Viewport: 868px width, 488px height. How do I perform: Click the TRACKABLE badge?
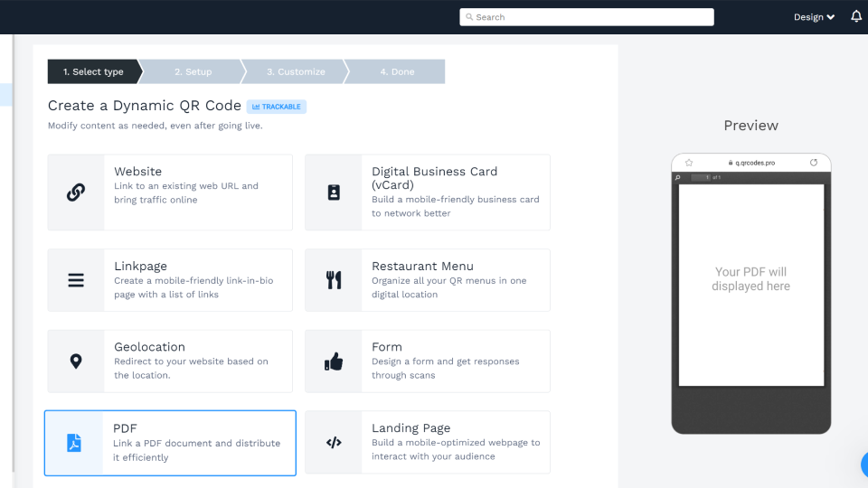tap(277, 107)
